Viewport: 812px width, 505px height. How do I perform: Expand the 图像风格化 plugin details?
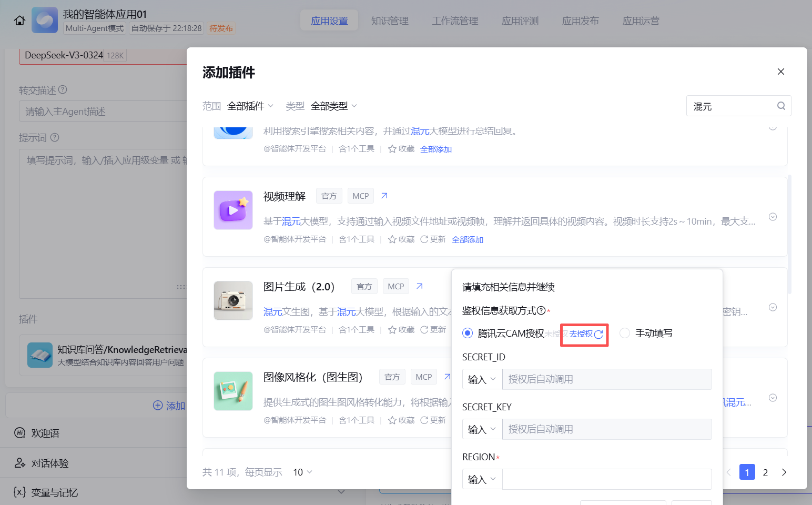773,398
